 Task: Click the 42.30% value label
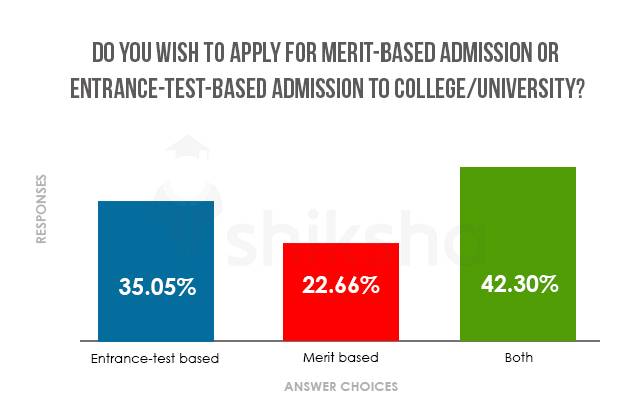click(x=518, y=284)
